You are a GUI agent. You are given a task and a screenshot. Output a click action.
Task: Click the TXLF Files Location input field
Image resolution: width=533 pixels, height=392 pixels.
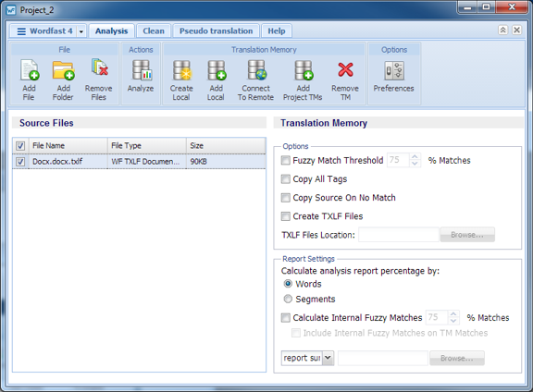(399, 235)
